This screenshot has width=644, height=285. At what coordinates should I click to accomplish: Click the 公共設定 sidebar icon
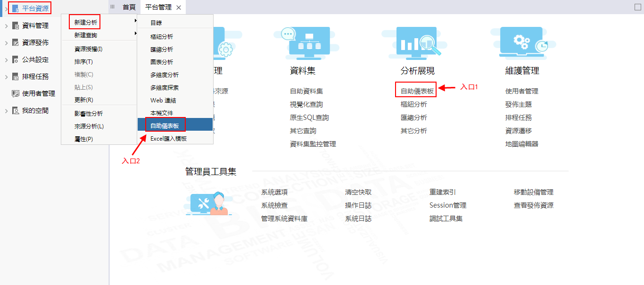[15, 60]
